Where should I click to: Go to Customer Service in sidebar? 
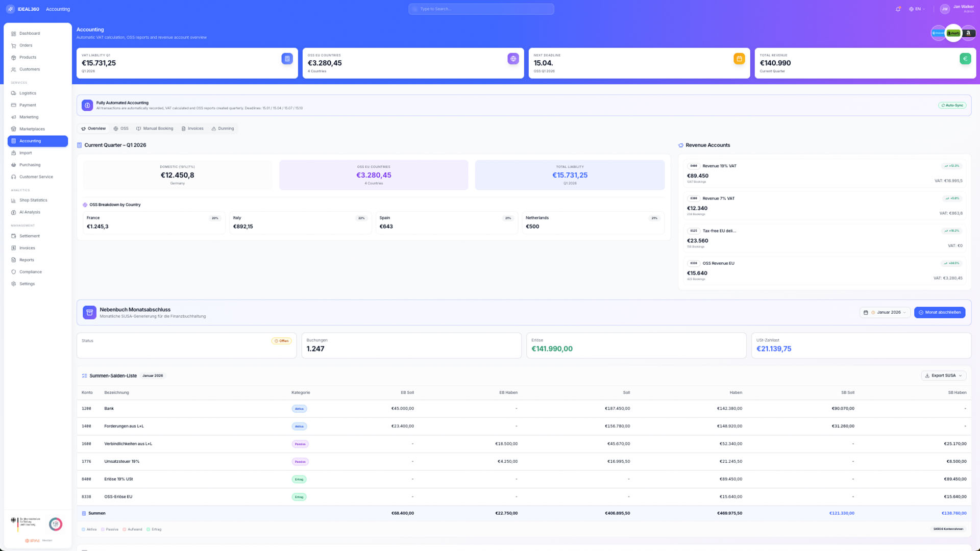(38, 177)
